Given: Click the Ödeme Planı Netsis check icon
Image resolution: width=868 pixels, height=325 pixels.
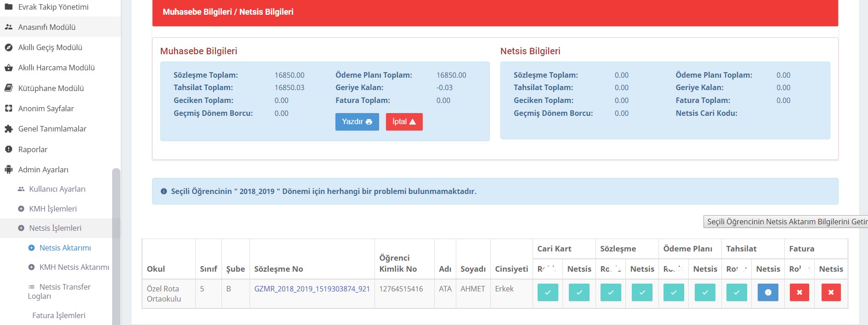Looking at the screenshot, I should tap(705, 292).
